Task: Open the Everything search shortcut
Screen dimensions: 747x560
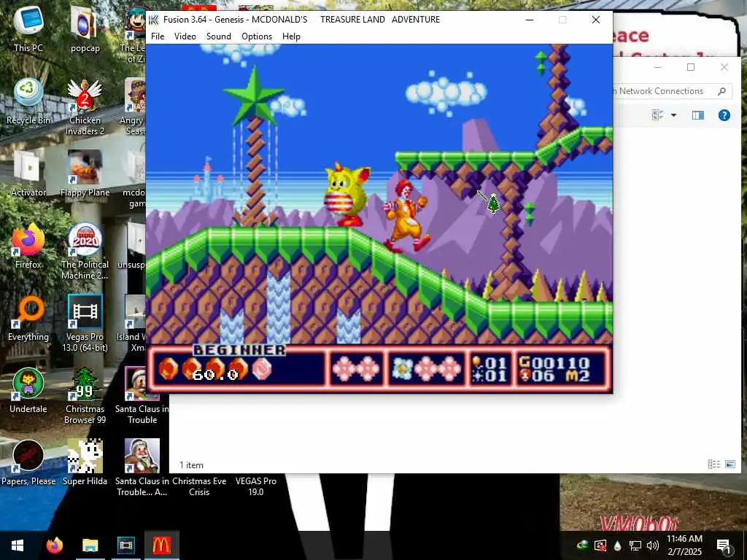Action: click(x=28, y=318)
